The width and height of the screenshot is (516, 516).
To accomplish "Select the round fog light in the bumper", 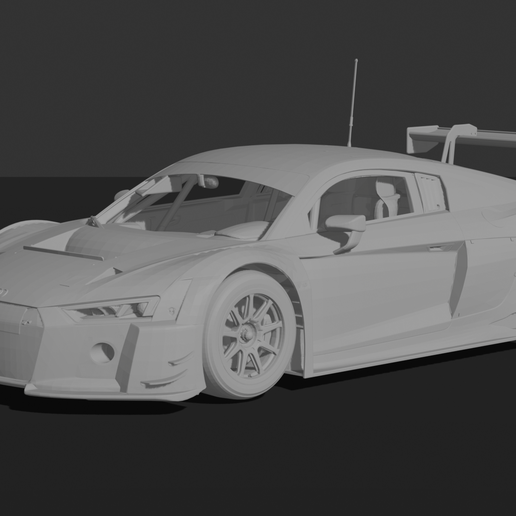I will pyautogui.click(x=102, y=353).
